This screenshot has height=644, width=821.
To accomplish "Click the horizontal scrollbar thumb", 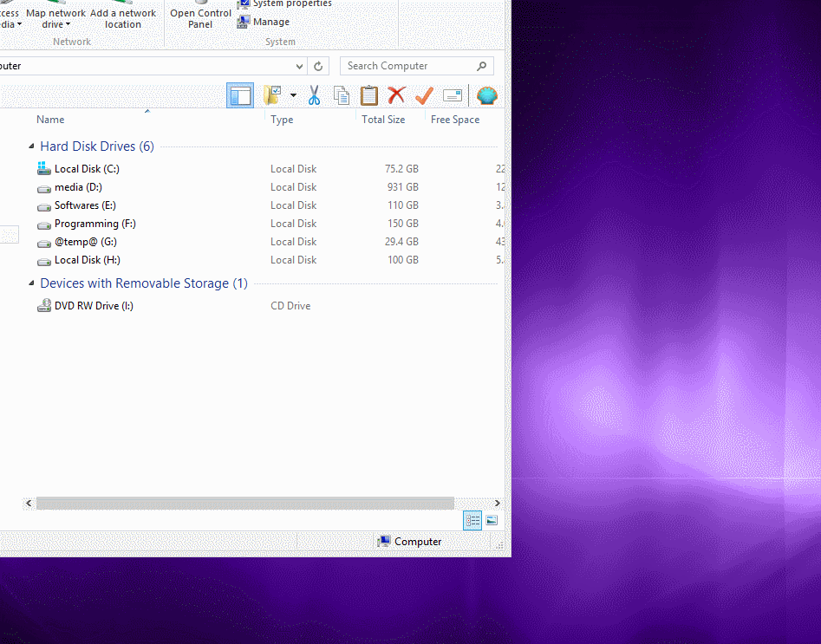I will click(245, 504).
